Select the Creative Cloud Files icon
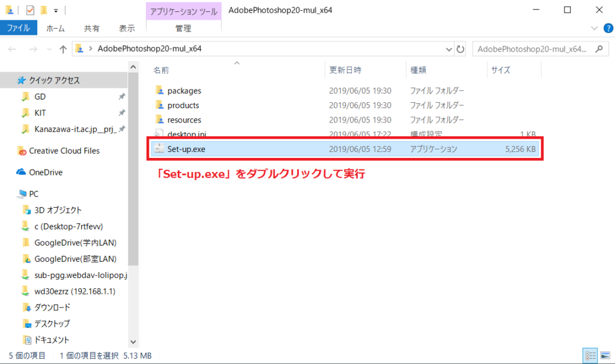This screenshot has height=364, width=615. click(x=22, y=151)
